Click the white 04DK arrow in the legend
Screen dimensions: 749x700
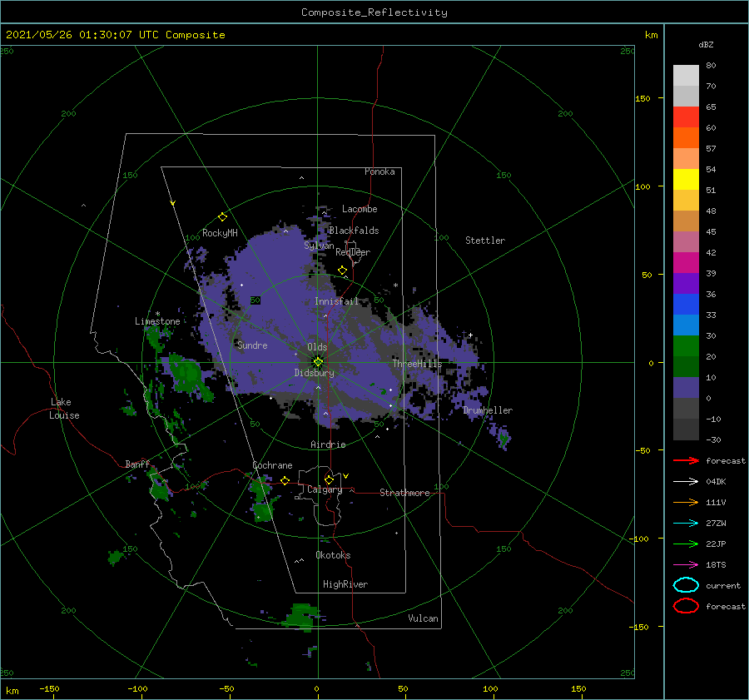point(686,481)
